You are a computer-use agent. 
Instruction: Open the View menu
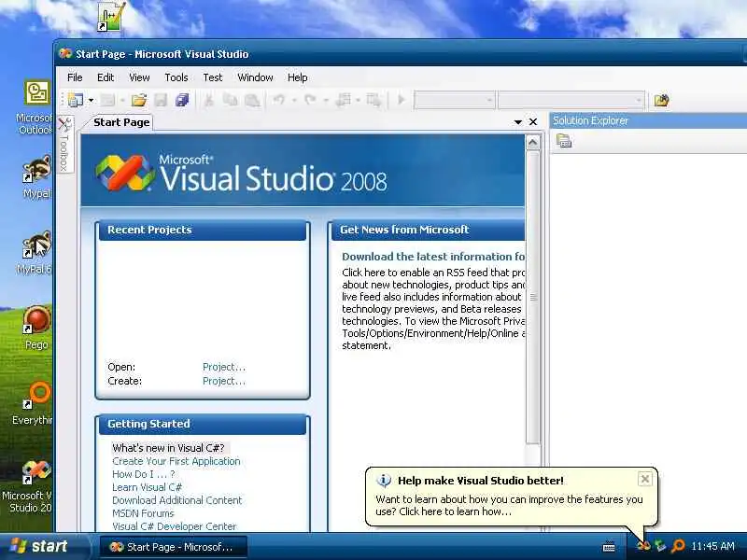(x=139, y=77)
